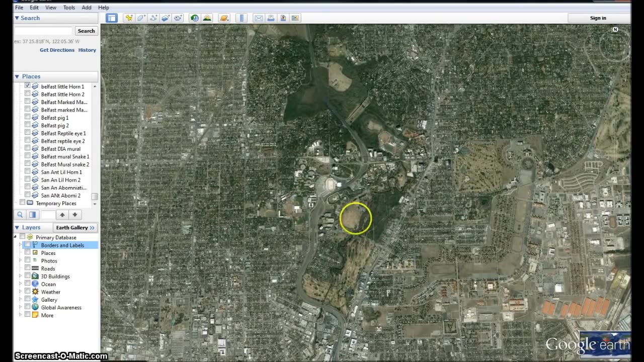Check Temporary Places checkbox
Viewport: 644px width, 362px height.
pyautogui.click(x=22, y=203)
